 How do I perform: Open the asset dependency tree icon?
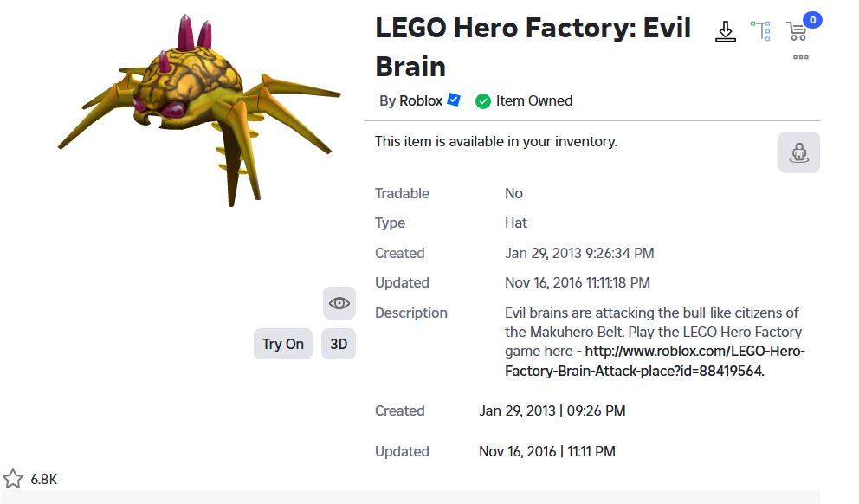click(760, 30)
